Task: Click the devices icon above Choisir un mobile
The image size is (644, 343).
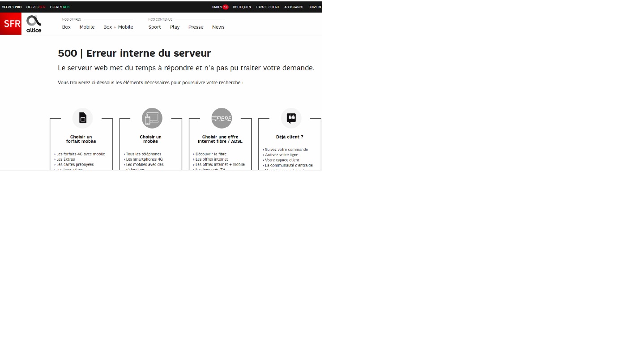Action: click(x=152, y=118)
